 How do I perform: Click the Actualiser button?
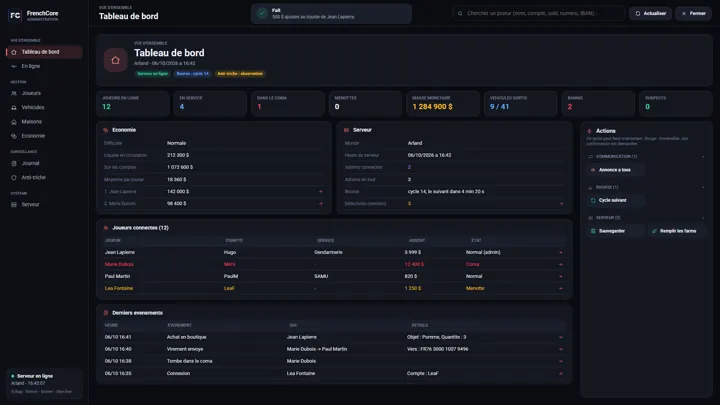650,13
